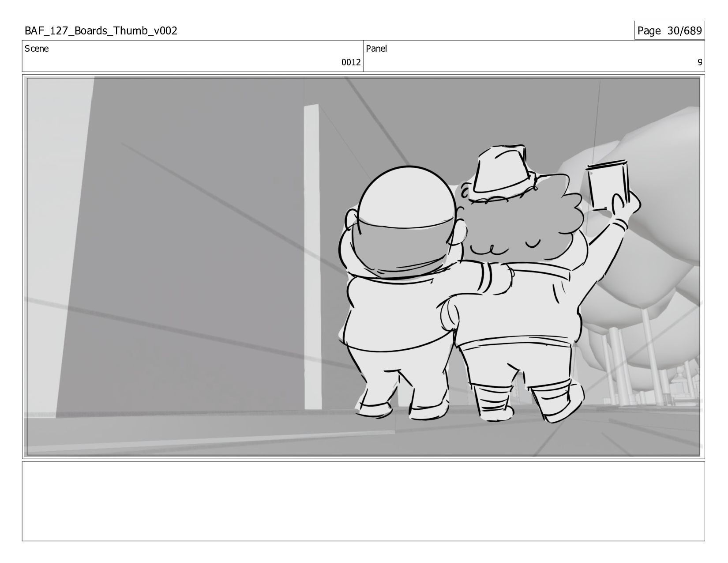Click the Scene label
Image resolution: width=728 pixels, height=563 pixels.
pos(37,49)
